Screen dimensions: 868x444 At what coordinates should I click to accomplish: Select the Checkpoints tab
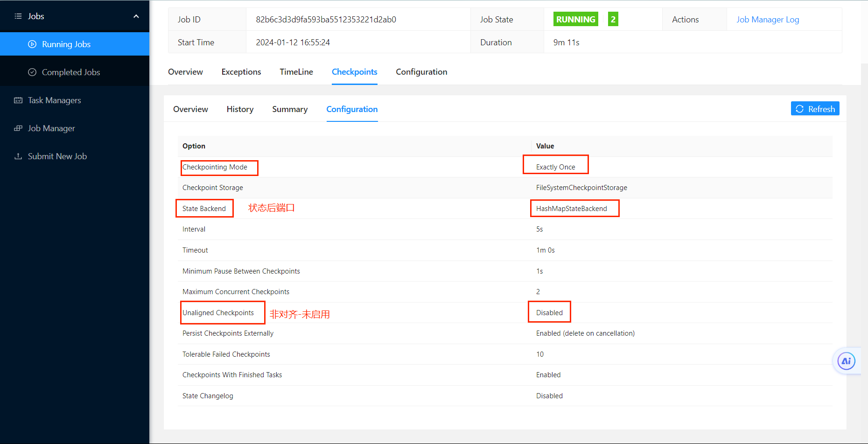coord(355,72)
